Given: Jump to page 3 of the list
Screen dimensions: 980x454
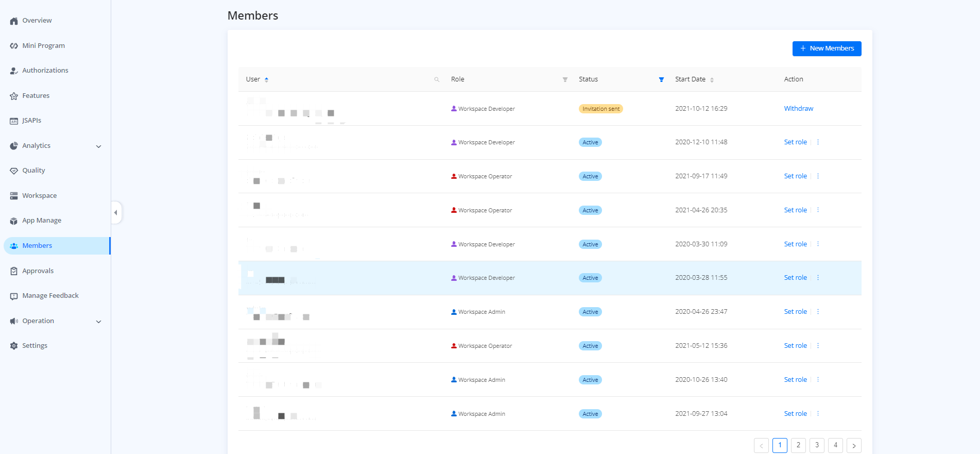Looking at the screenshot, I should 817,445.
